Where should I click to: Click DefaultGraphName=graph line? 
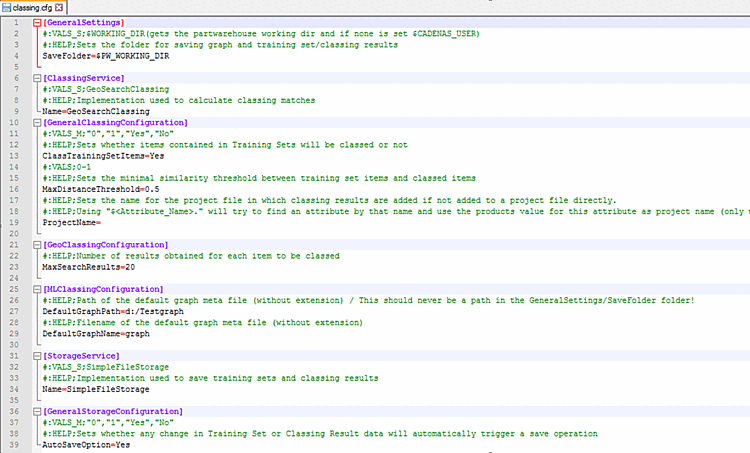[x=96, y=334]
